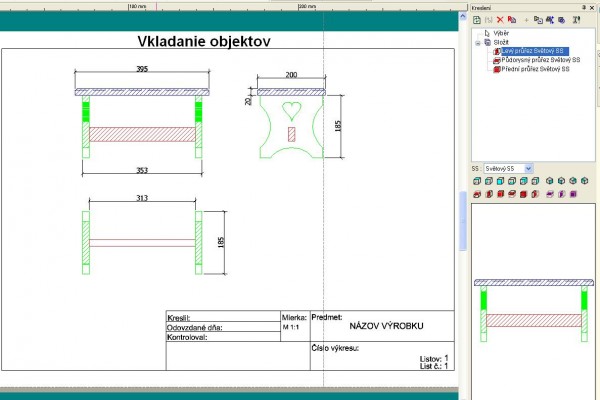Viewport: 600px width, 400px height.
Task: Close the Kreslení panel
Action: (593, 6)
